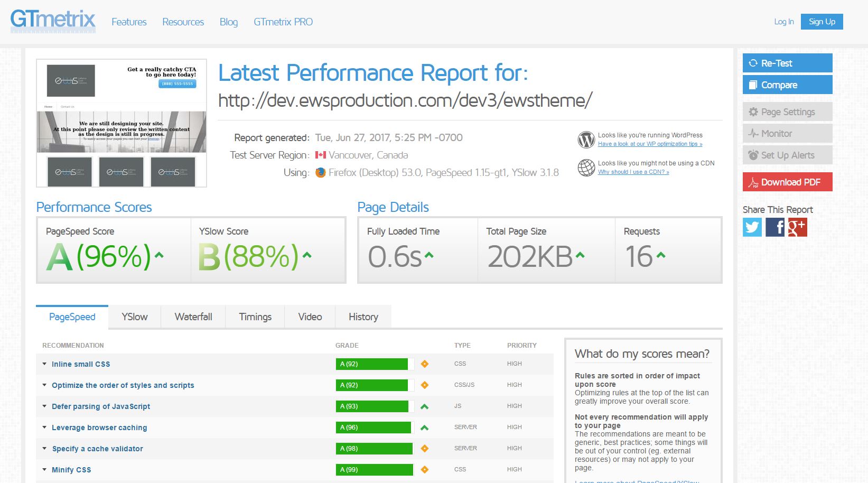Click the Re-Test button
868x483 pixels.
click(x=788, y=63)
